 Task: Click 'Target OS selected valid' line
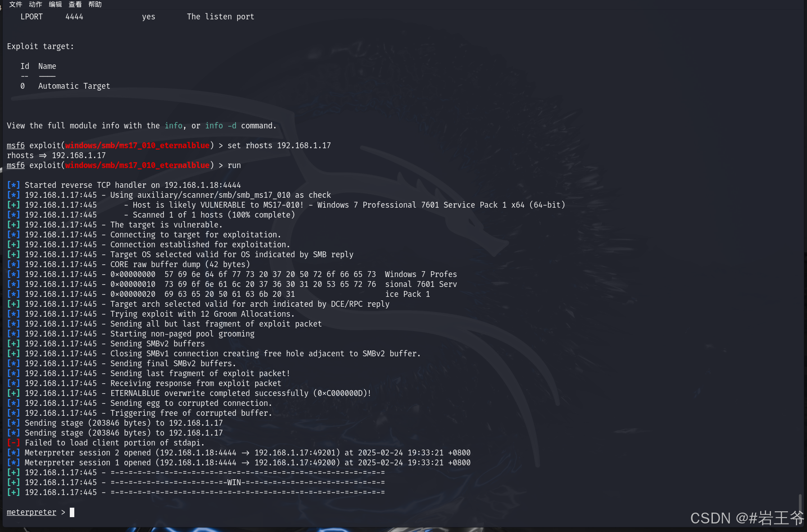point(180,255)
